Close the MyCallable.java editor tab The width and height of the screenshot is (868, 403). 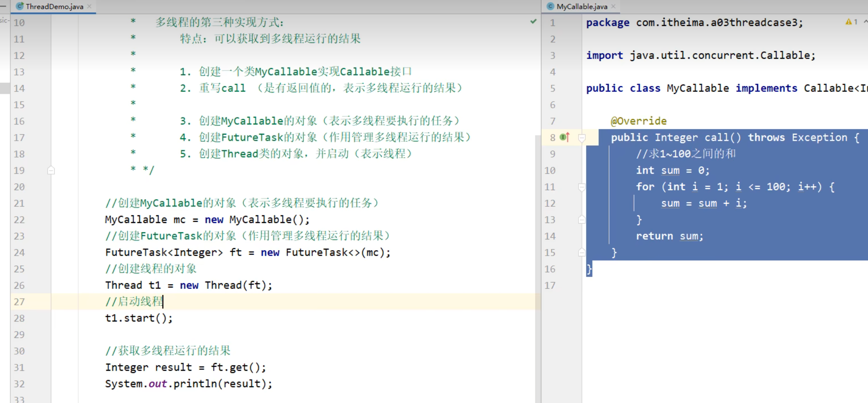coord(613,6)
